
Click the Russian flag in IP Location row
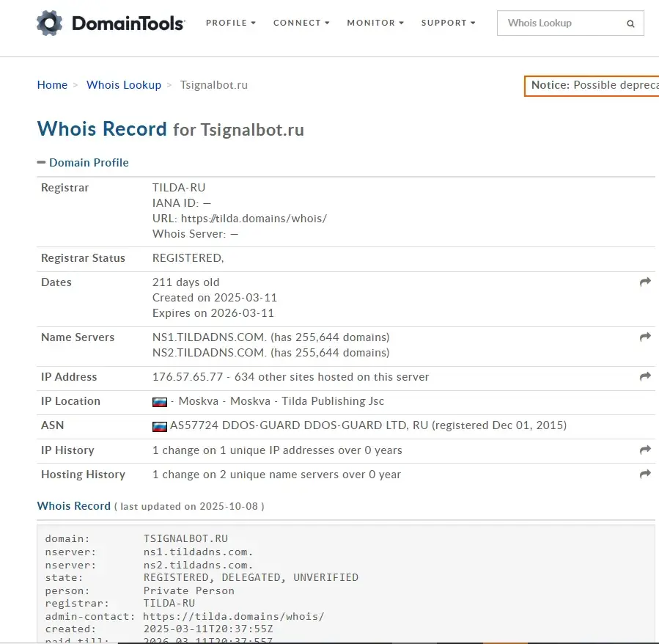[x=159, y=402]
